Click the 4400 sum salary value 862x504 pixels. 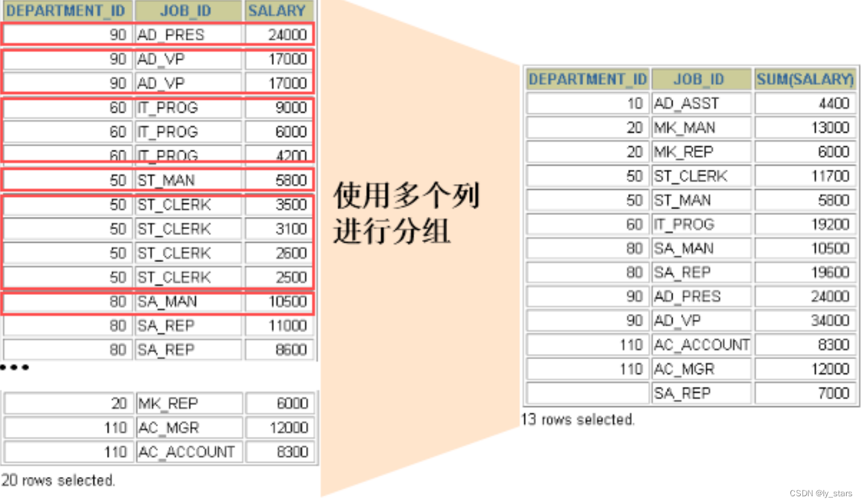pos(807,104)
